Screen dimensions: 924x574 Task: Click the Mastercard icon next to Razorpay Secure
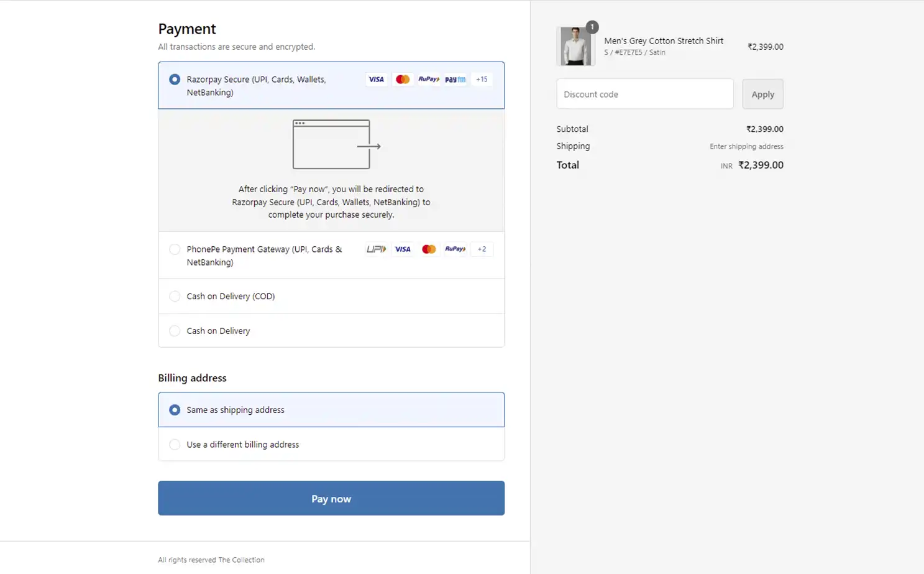pyautogui.click(x=403, y=79)
